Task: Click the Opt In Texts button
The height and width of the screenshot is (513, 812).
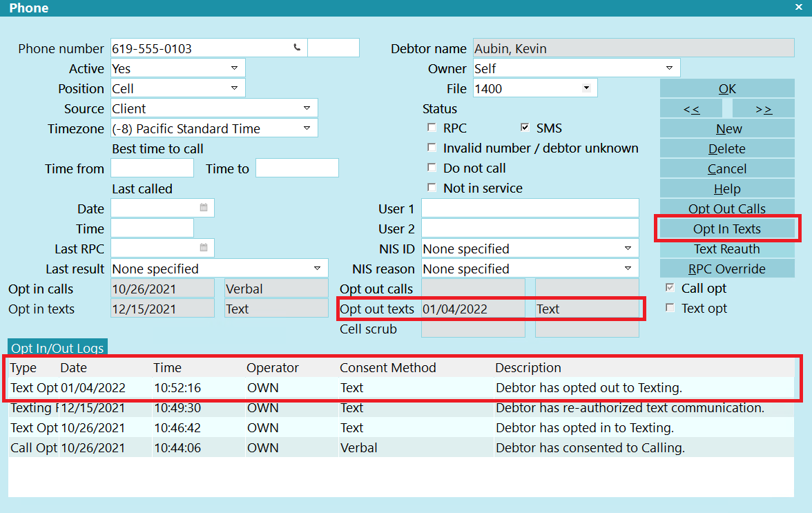Action: click(x=727, y=229)
